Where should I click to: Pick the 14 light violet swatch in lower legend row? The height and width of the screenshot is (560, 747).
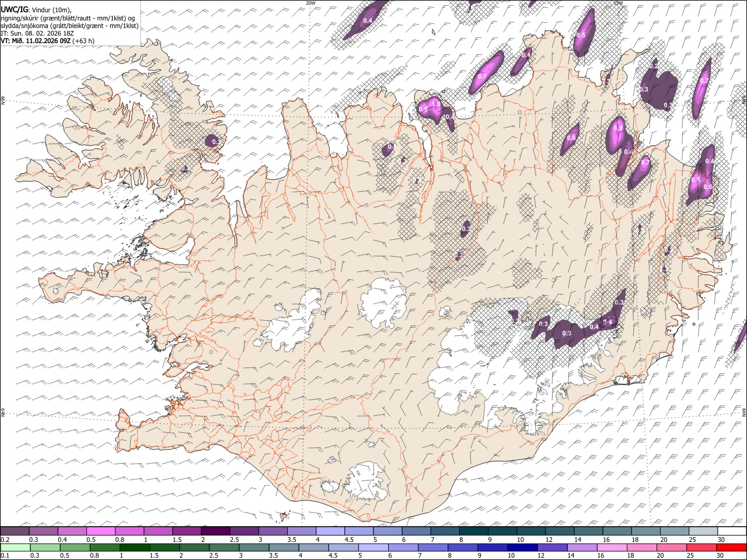coord(582,547)
